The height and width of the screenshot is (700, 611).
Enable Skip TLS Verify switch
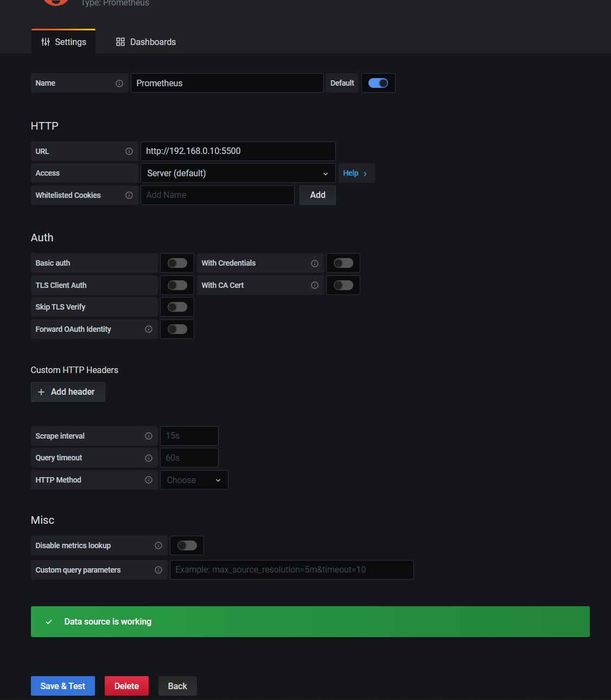pos(177,307)
